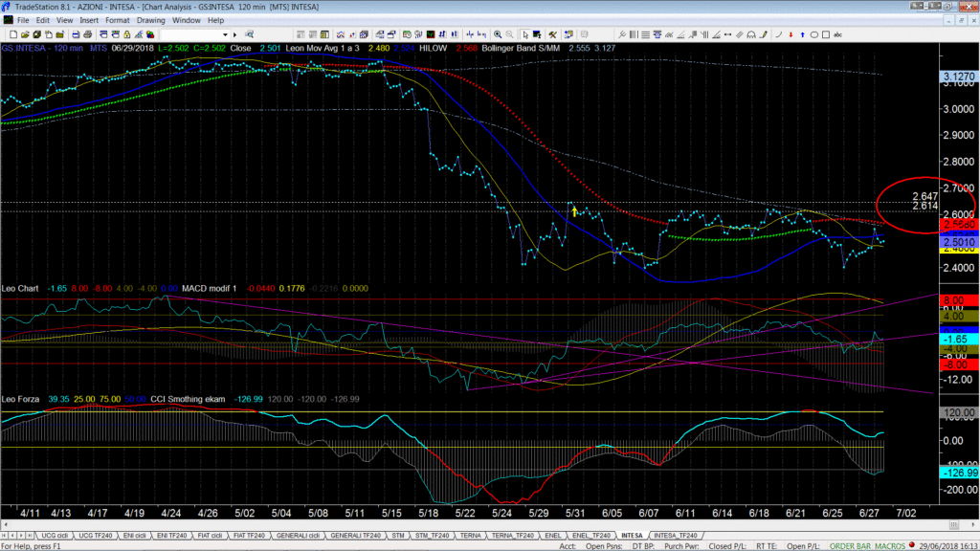Switch to the ENEL tab

tap(552, 536)
